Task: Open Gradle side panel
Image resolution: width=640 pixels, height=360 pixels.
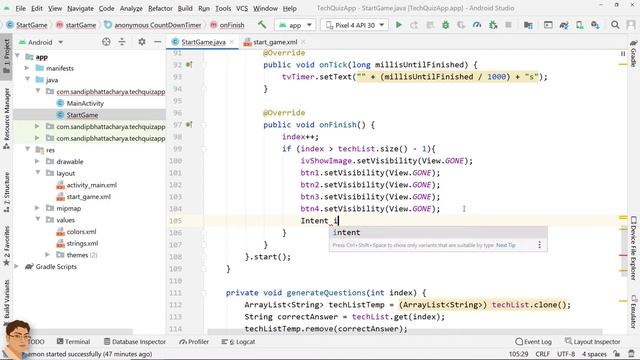Action: tap(633, 53)
